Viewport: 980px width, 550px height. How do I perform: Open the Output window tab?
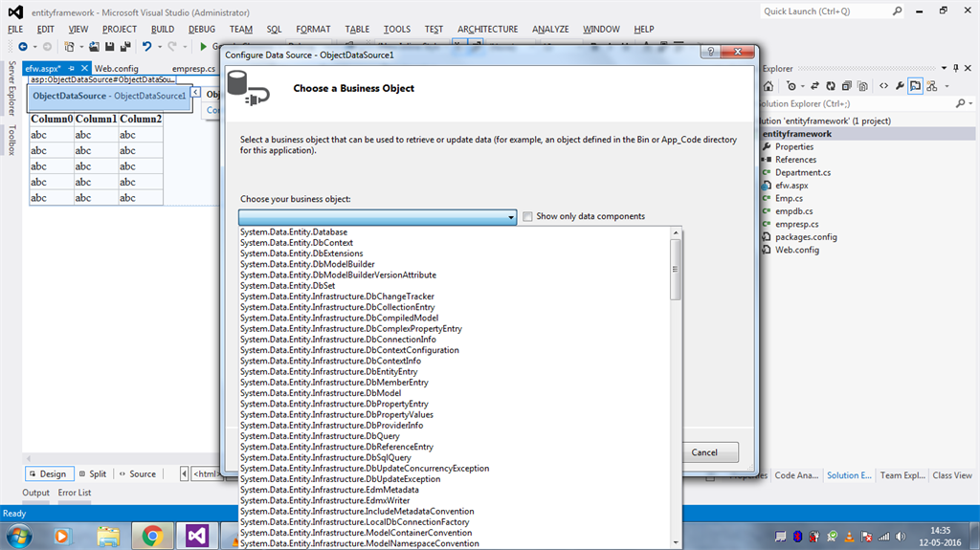coord(35,493)
